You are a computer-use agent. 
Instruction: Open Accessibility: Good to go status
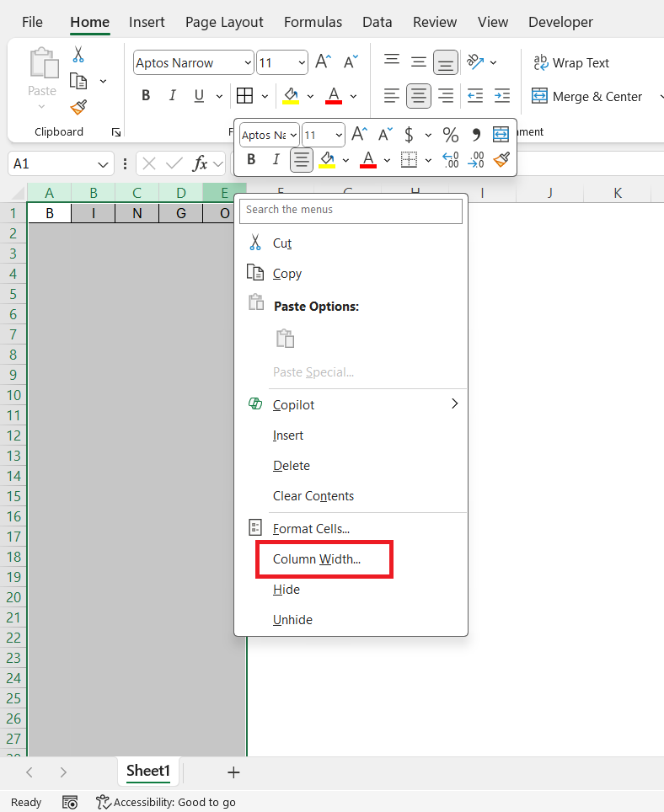(166, 802)
